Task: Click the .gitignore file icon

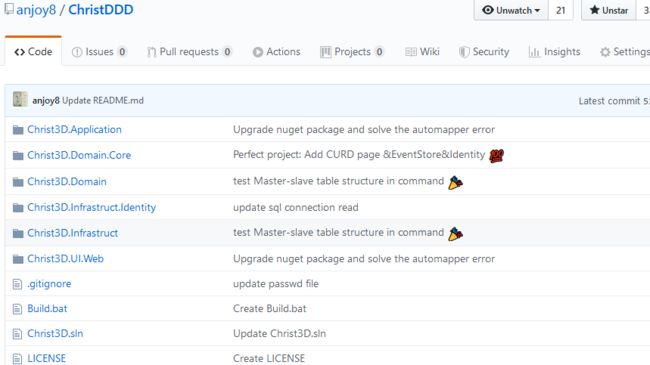Action: 17,284
